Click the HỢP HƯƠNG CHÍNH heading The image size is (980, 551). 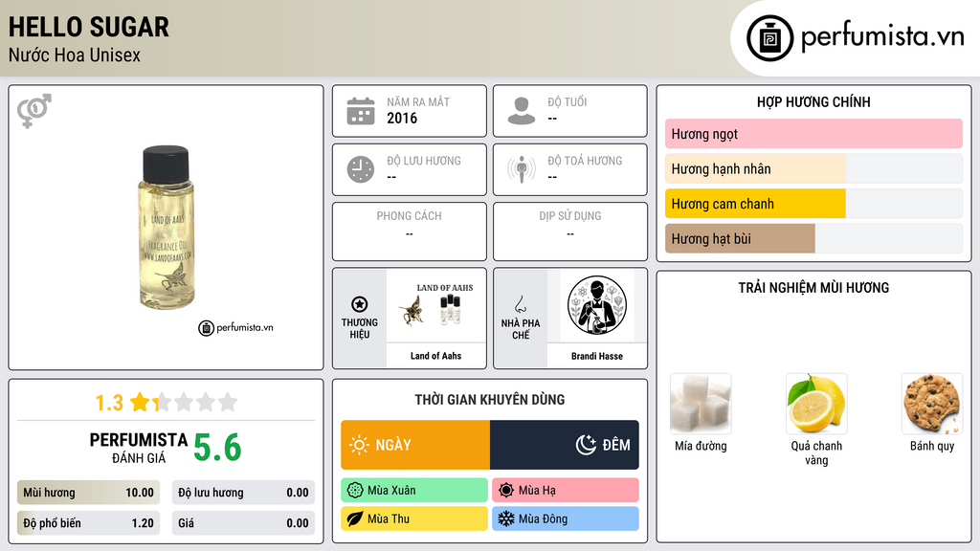pyautogui.click(x=813, y=101)
